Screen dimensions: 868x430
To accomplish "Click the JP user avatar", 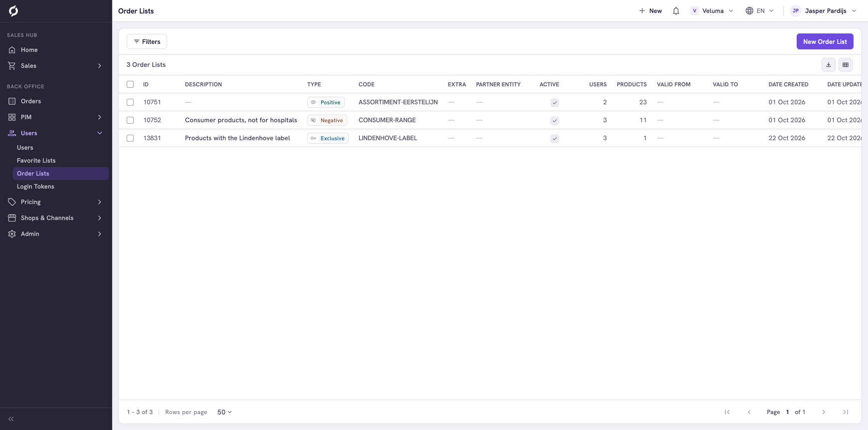I will point(796,11).
